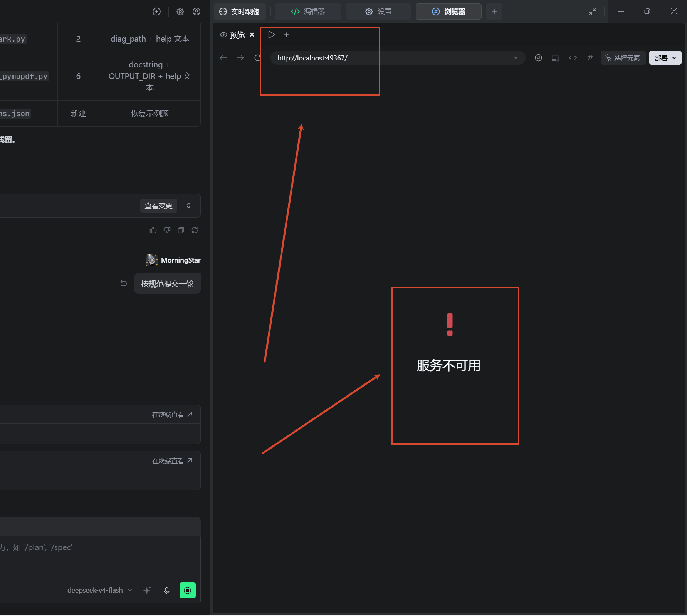Activate the 选择元素 element picker
The height and width of the screenshot is (616, 687).
click(623, 58)
